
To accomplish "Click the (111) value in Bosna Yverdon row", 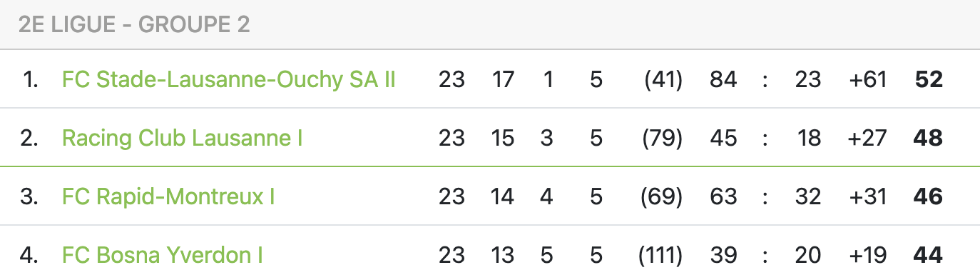I will point(660,255).
